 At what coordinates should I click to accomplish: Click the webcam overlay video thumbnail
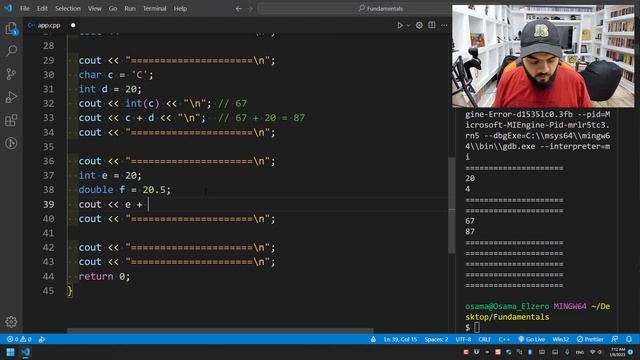pos(543,56)
